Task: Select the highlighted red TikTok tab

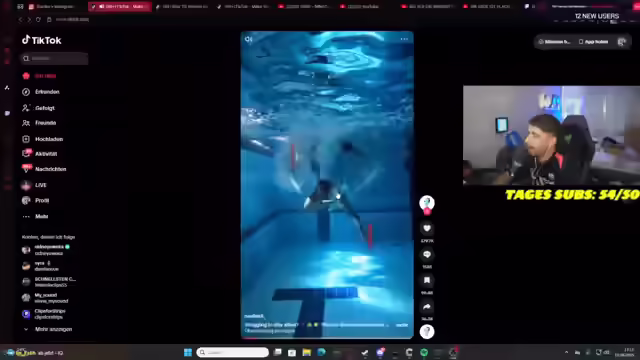Action: pos(120,7)
